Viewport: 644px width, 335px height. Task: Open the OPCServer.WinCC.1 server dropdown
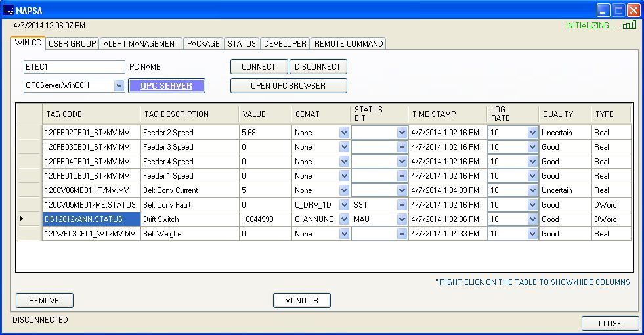[x=119, y=85]
